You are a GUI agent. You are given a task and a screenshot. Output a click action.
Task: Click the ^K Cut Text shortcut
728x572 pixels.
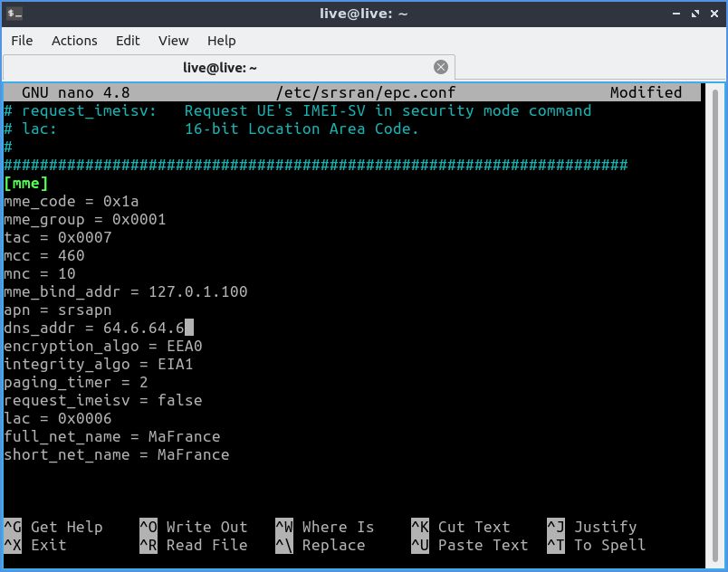tap(461, 527)
